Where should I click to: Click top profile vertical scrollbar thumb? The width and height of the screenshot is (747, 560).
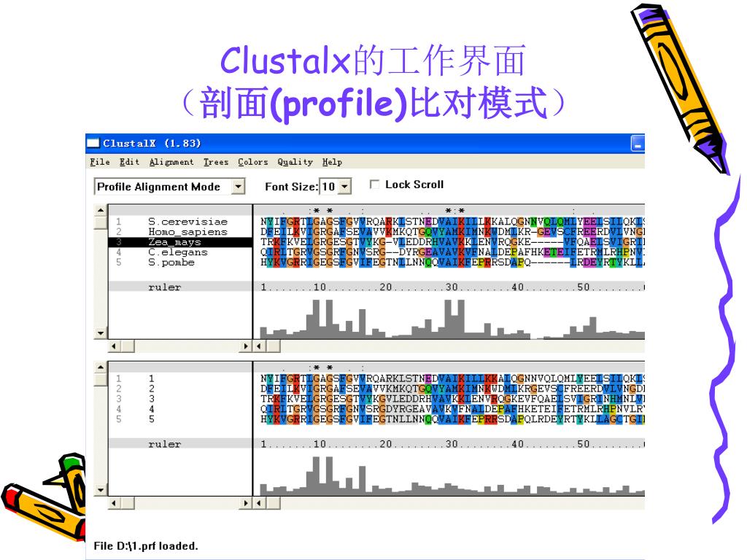pyautogui.click(x=100, y=222)
